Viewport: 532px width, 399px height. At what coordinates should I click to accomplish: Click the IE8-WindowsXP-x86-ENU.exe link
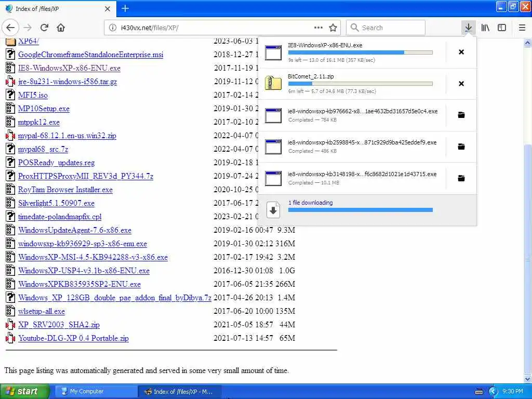(69, 68)
